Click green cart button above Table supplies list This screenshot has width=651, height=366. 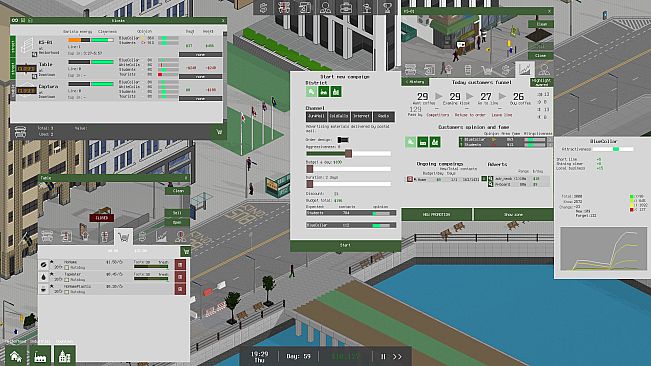coord(186,251)
